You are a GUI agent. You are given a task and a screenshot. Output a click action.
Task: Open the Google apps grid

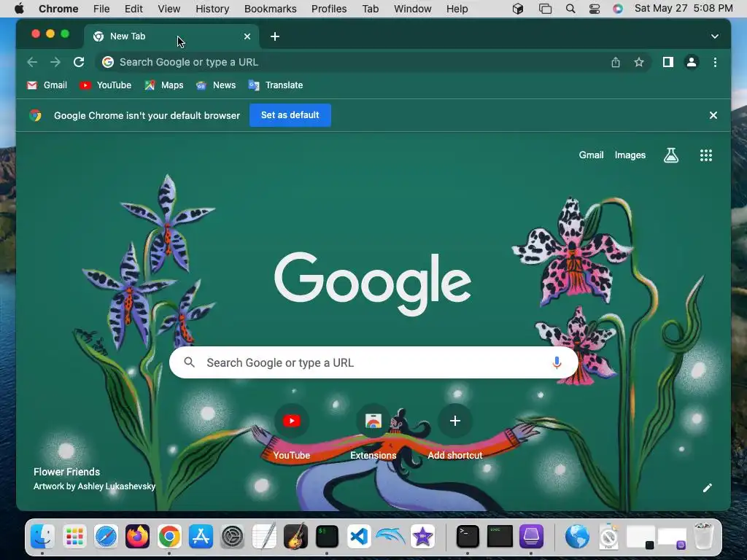click(x=705, y=155)
